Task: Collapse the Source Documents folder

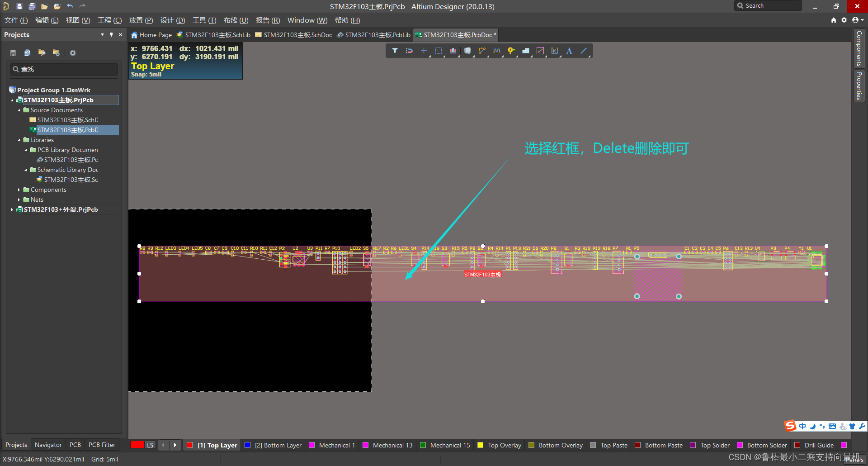Action: 19,110
